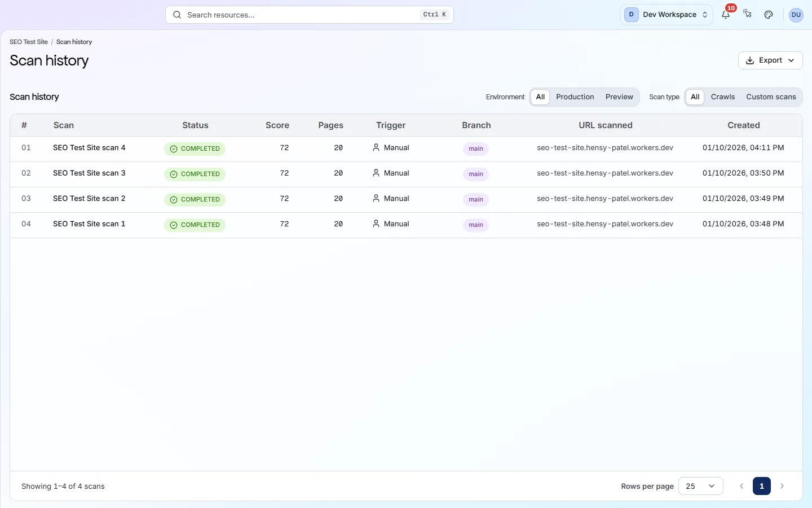Open the notifications bell
This screenshot has height=508, width=812.
(726, 15)
